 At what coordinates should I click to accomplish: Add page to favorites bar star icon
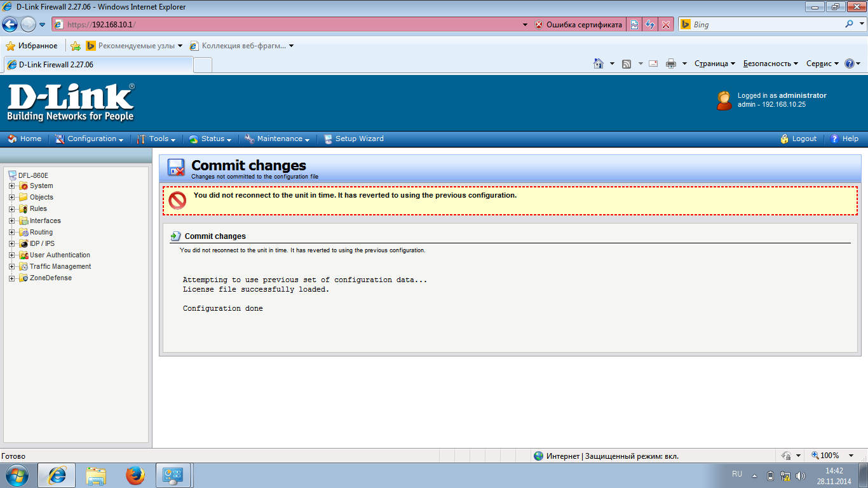tap(76, 46)
